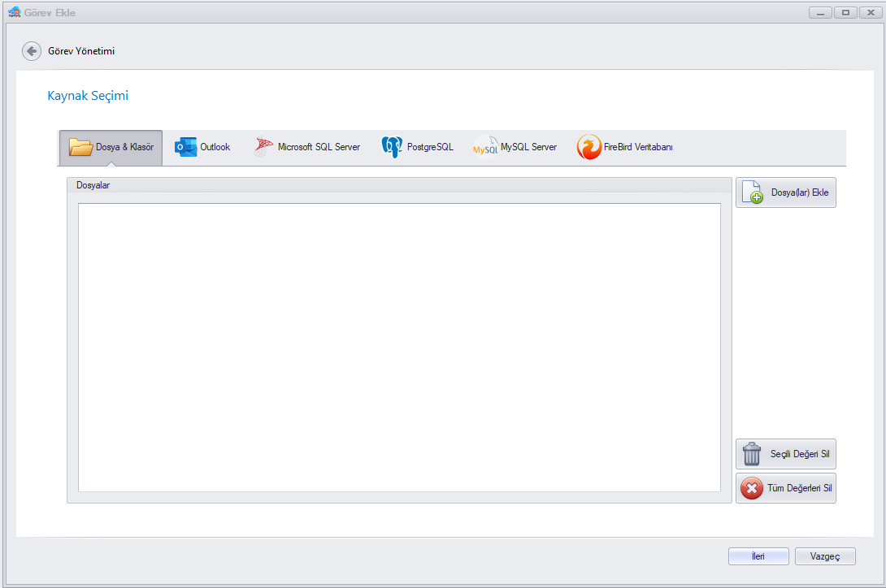Click the trash can Seçili Değeri Sil icon

coord(752,454)
